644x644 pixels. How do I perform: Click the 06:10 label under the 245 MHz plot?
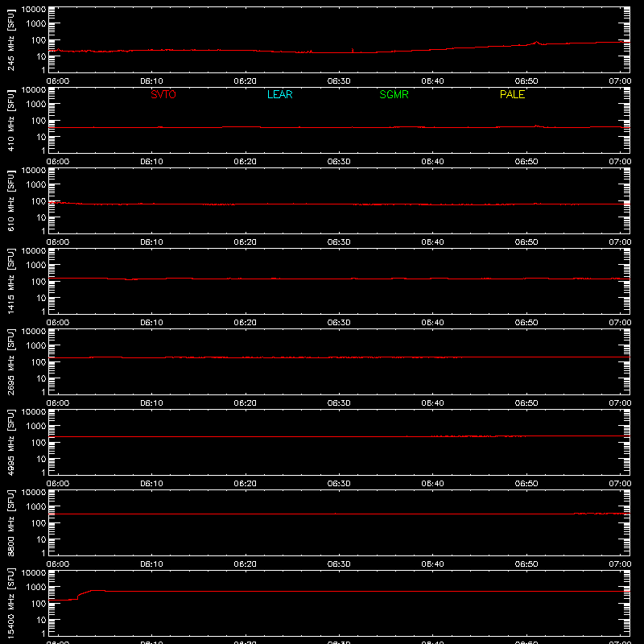151,81
